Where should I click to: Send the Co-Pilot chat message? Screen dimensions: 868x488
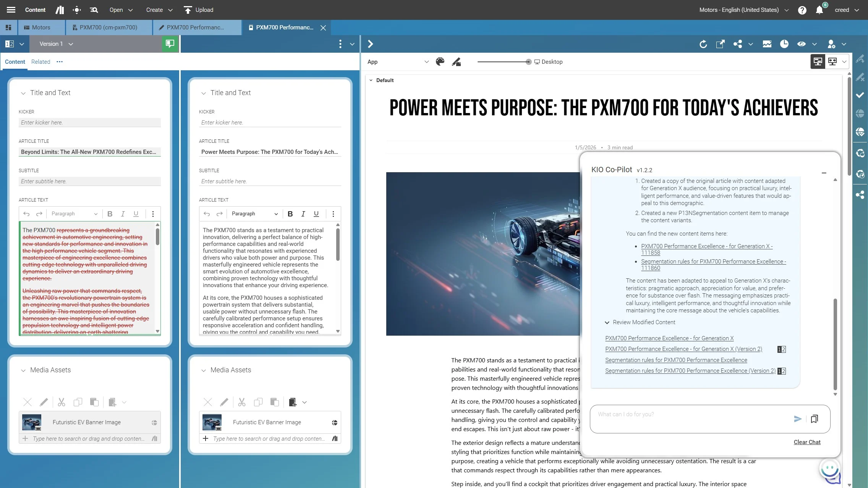point(798,419)
